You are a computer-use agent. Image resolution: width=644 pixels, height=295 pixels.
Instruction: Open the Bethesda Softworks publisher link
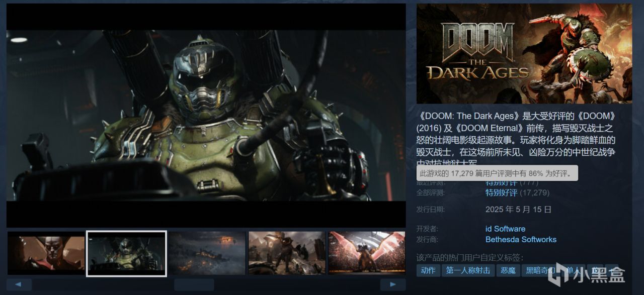(x=521, y=239)
